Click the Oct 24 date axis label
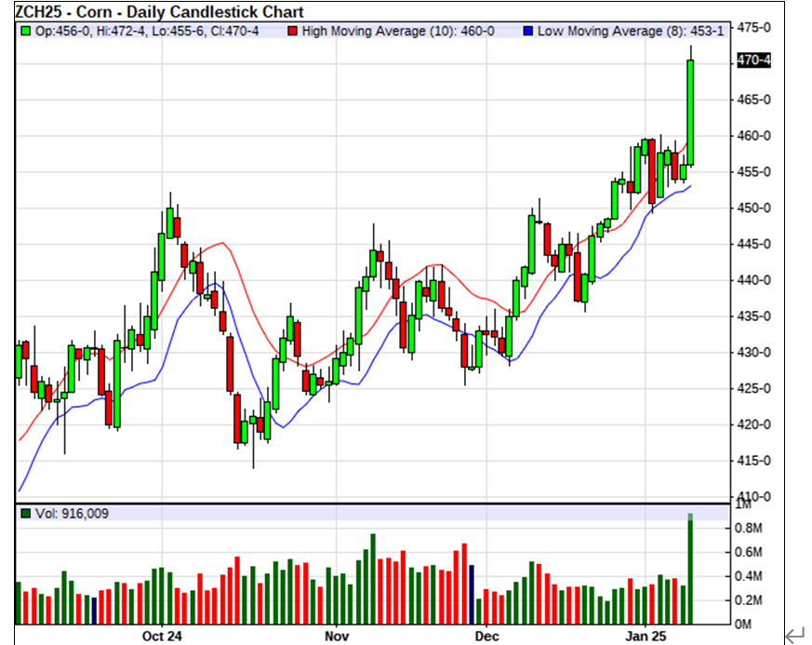Image resolution: width=812 pixels, height=645 pixels. point(162,637)
